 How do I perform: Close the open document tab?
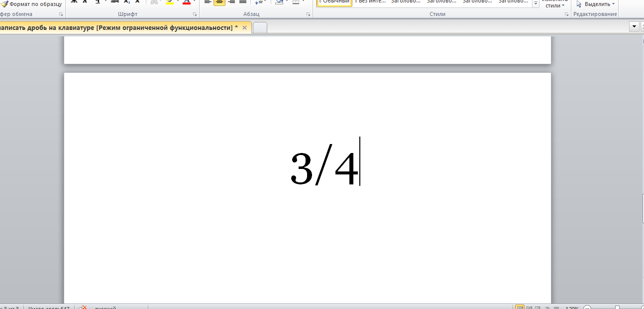coord(244,27)
